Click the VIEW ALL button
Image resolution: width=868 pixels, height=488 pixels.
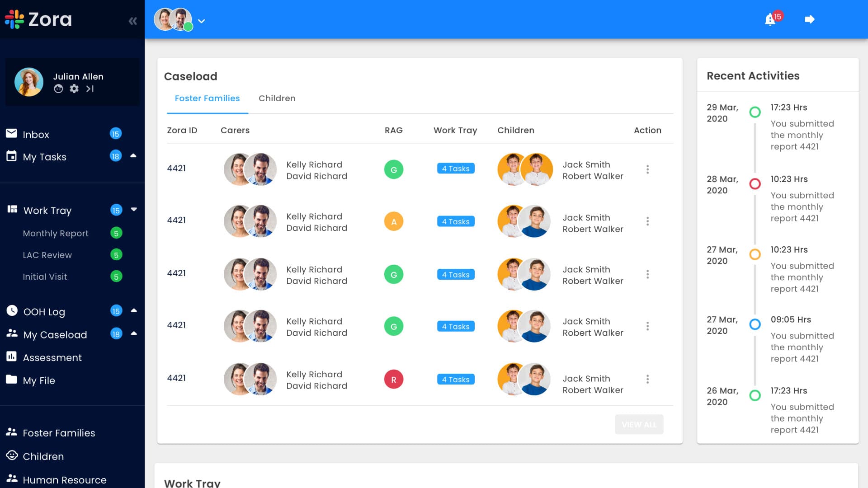(639, 424)
